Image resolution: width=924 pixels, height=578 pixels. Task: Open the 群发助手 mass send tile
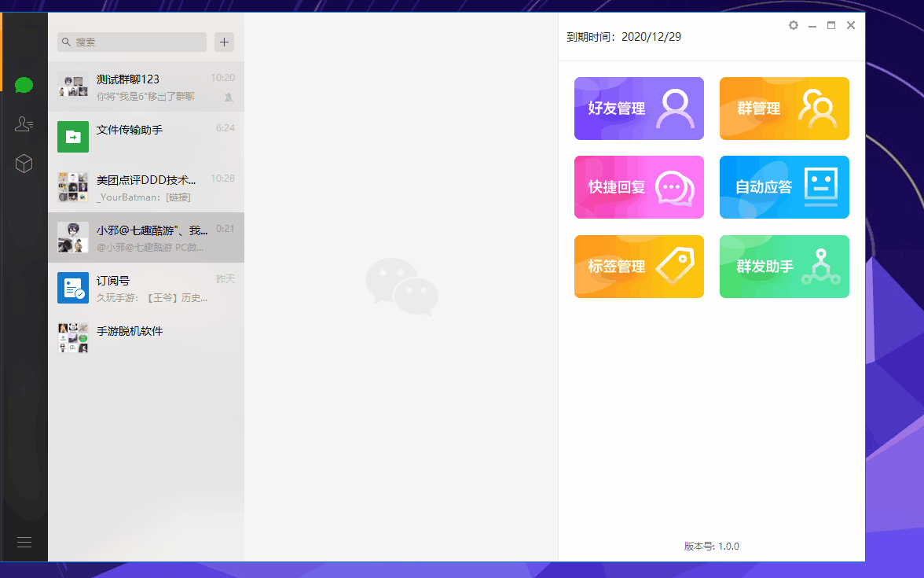point(784,267)
